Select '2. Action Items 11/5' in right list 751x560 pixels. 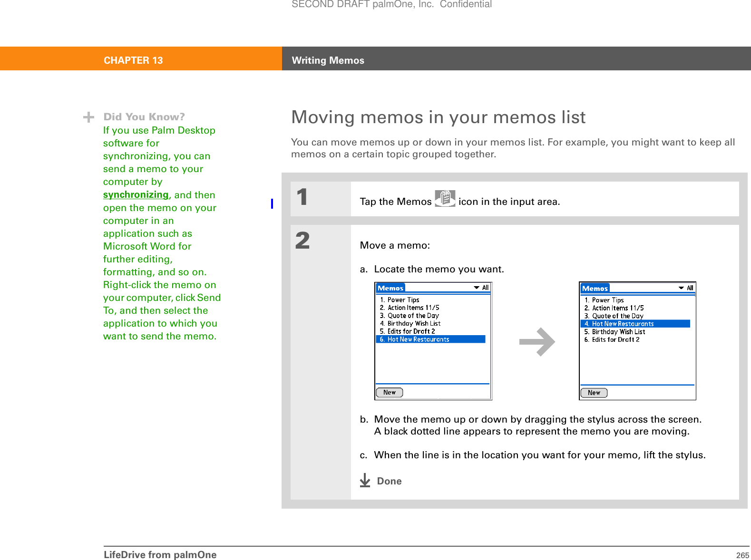pos(614,308)
